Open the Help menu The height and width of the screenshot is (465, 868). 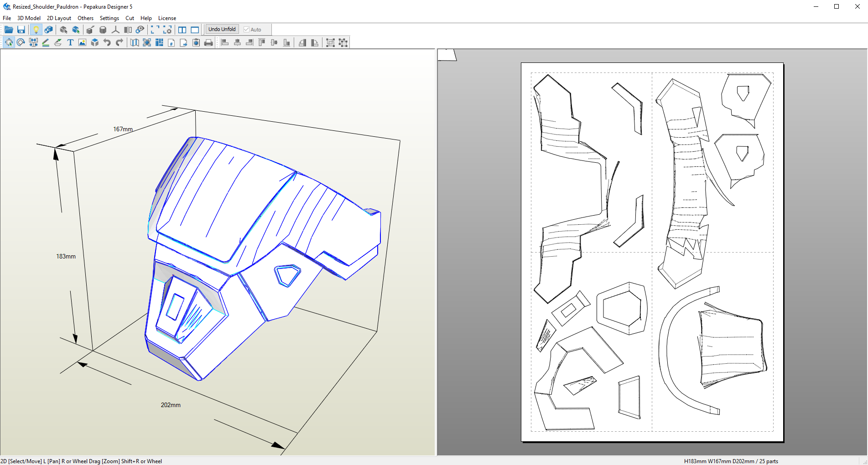[146, 18]
